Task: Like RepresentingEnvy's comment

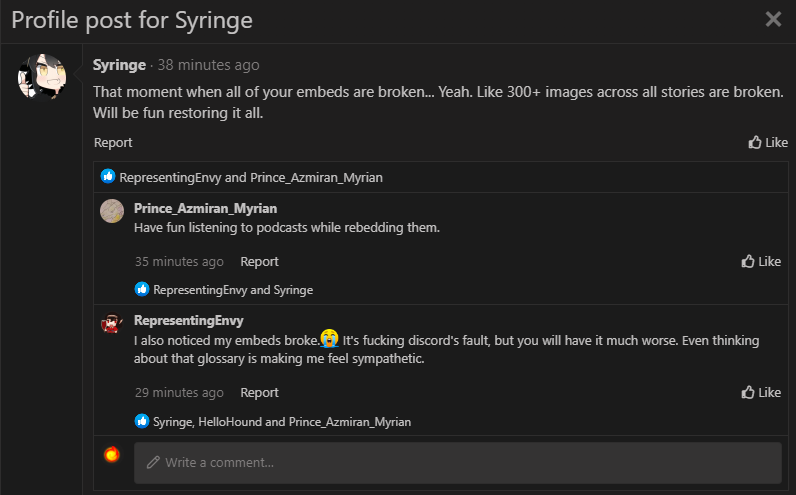Action: coord(761,392)
